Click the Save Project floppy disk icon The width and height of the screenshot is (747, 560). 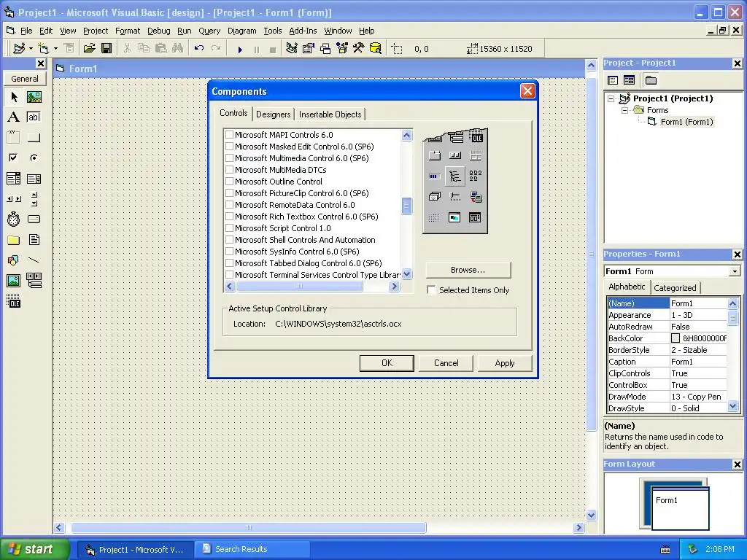107,49
